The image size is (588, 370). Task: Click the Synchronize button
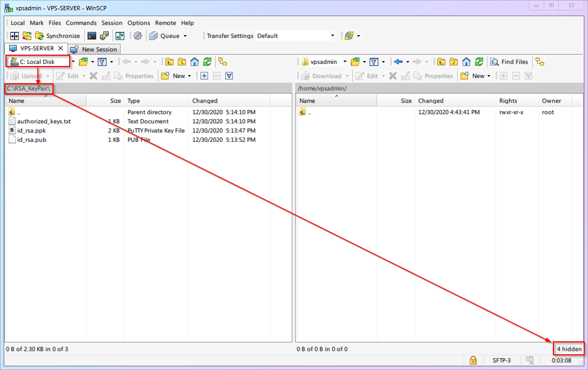pyautogui.click(x=57, y=36)
